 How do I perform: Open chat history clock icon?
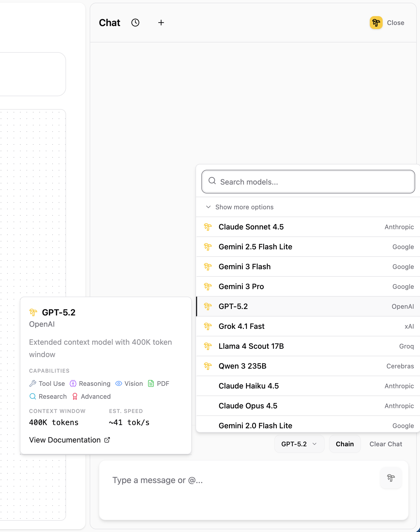(135, 23)
